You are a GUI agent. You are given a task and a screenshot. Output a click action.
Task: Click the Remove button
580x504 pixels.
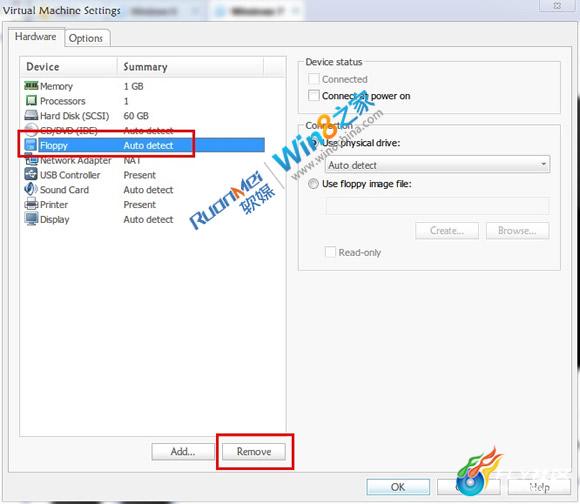point(254,451)
